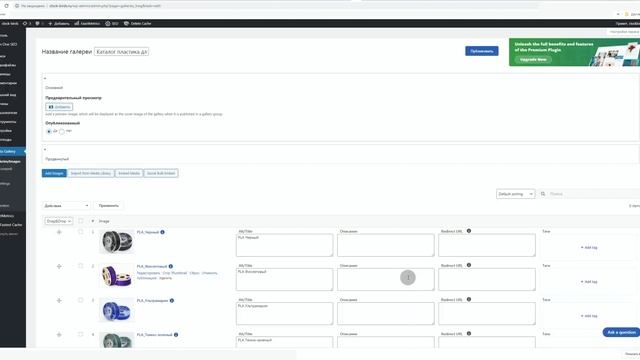Click the plus Добавить item in admin bar
The width and height of the screenshot is (640, 360).
59,23
